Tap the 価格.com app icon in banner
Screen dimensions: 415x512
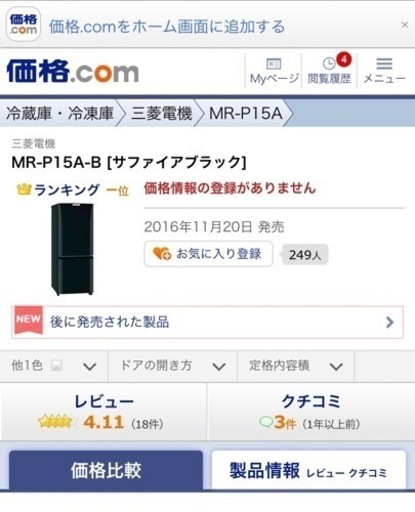click(x=23, y=24)
